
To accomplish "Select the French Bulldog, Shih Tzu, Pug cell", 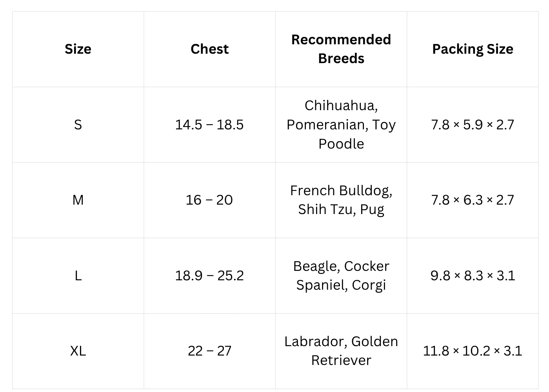I will coord(341,200).
